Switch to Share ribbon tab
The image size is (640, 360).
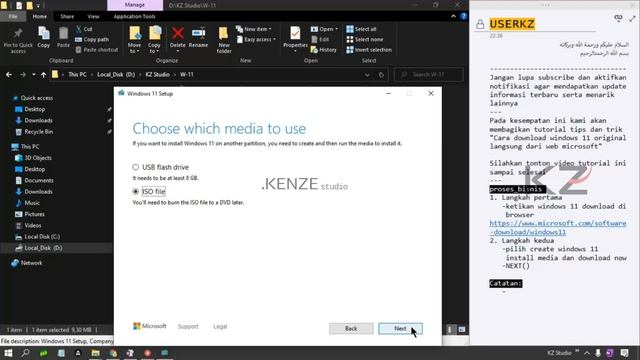click(x=67, y=16)
